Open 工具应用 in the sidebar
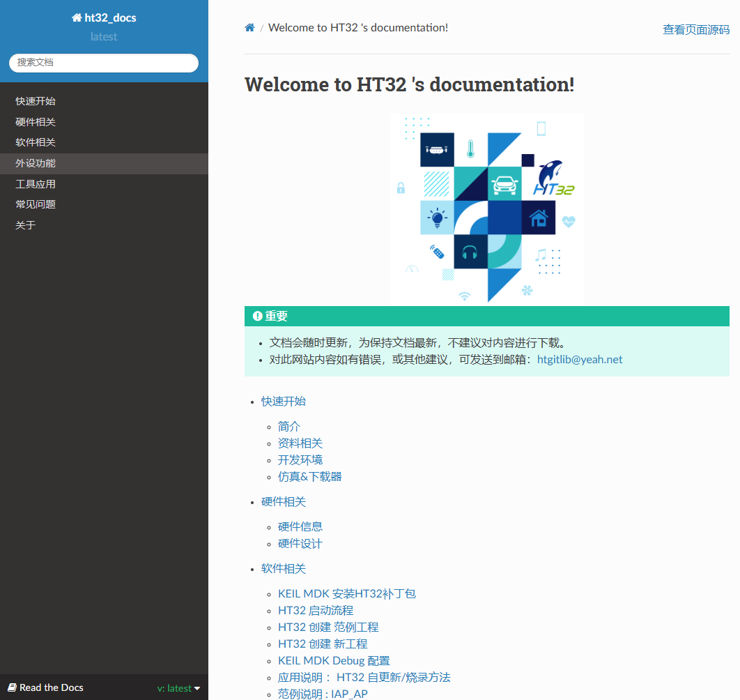 104,184
